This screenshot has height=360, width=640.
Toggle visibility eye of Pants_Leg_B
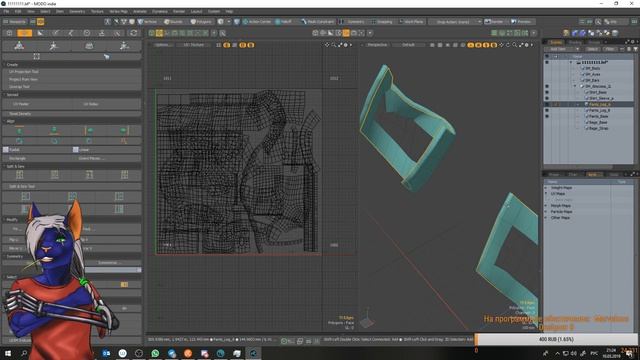(x=547, y=110)
